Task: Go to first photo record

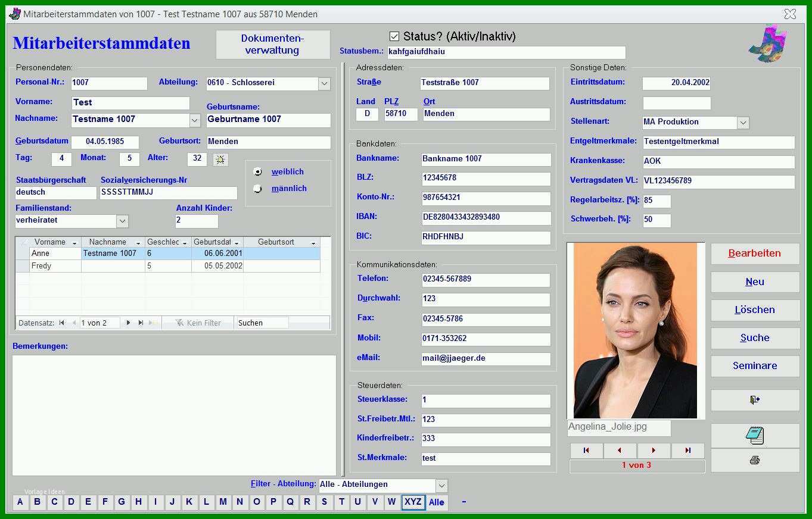Action: [x=586, y=451]
